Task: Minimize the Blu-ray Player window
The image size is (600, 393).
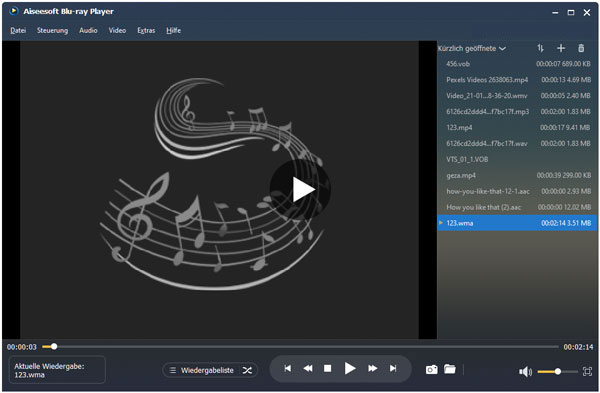Action: (555, 13)
